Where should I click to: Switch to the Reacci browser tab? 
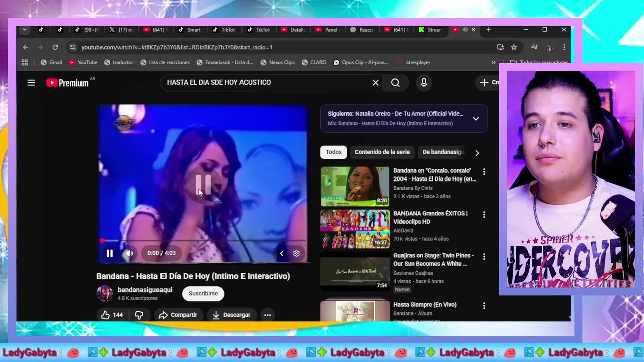click(x=362, y=30)
